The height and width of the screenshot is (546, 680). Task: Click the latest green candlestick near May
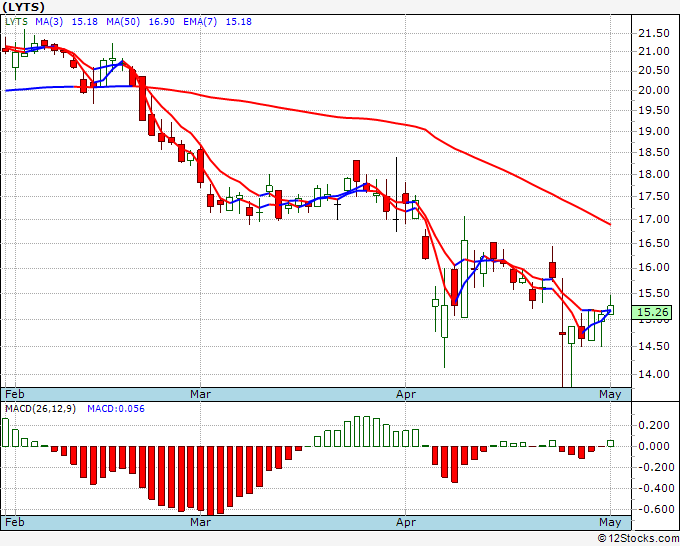coord(611,310)
